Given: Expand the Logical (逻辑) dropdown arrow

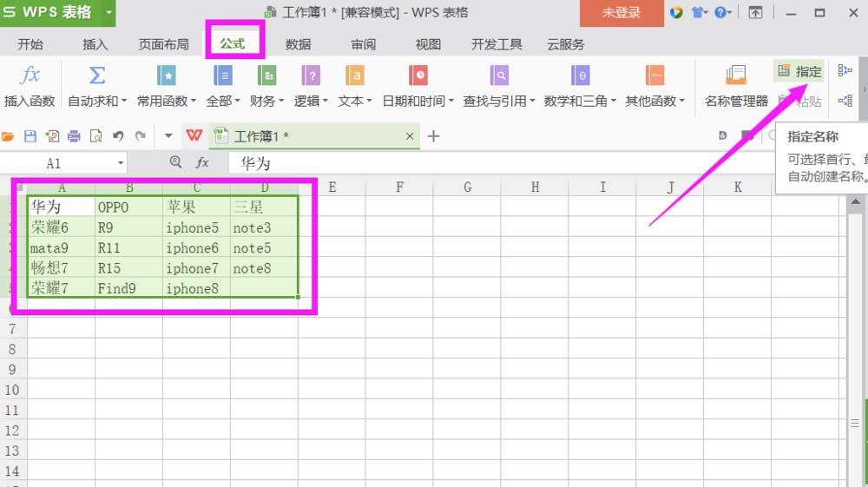Looking at the screenshot, I should [x=325, y=101].
